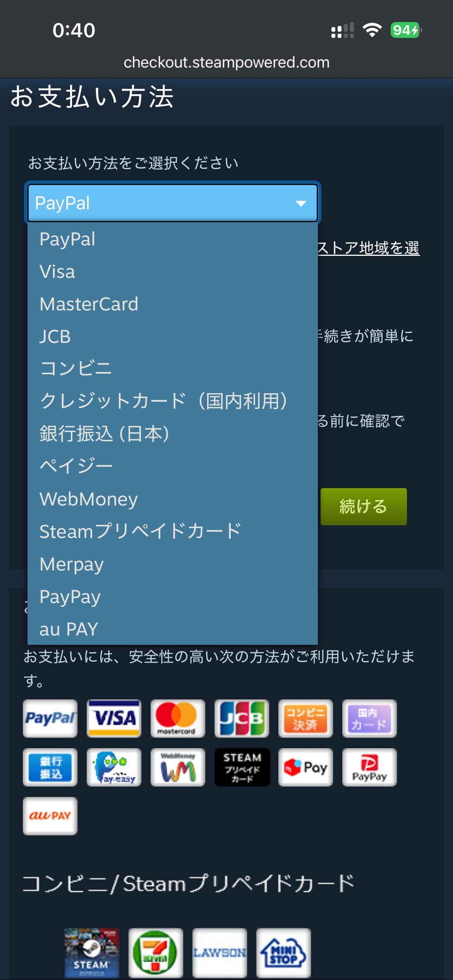This screenshot has height=980, width=453.
Task: Click the PayPal payment logo icon
Action: (50, 718)
